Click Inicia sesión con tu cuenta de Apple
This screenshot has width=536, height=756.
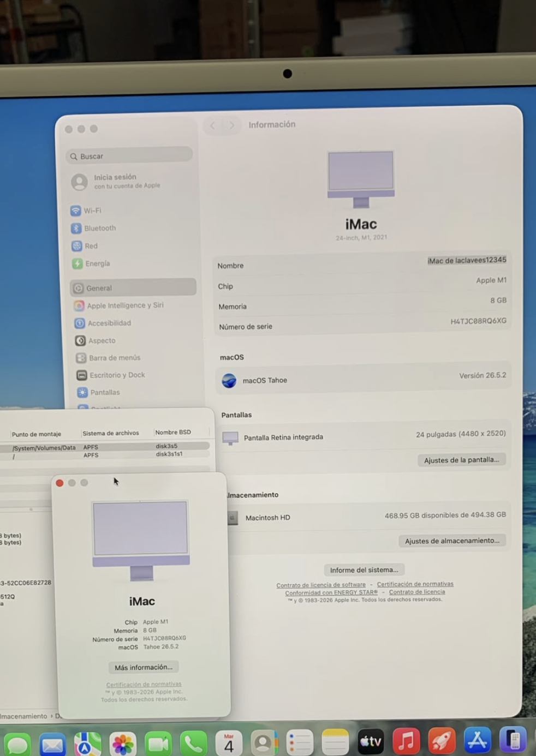coord(116,181)
